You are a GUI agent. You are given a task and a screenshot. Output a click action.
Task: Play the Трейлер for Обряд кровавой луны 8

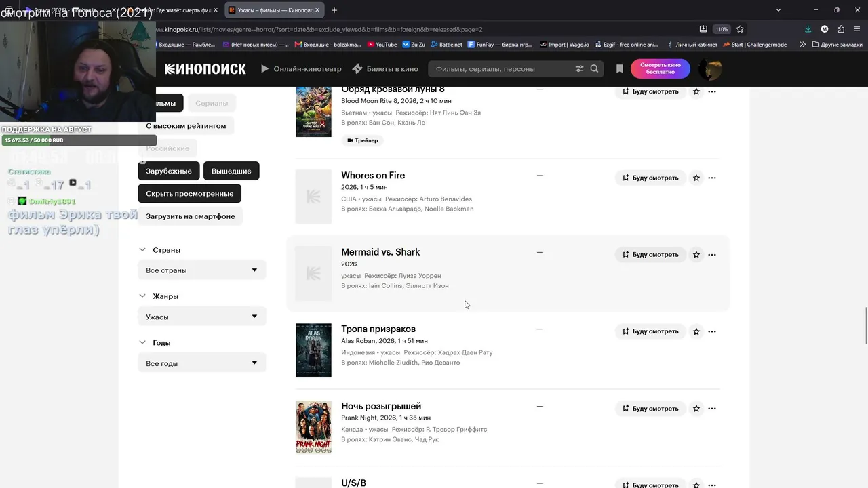click(363, 140)
